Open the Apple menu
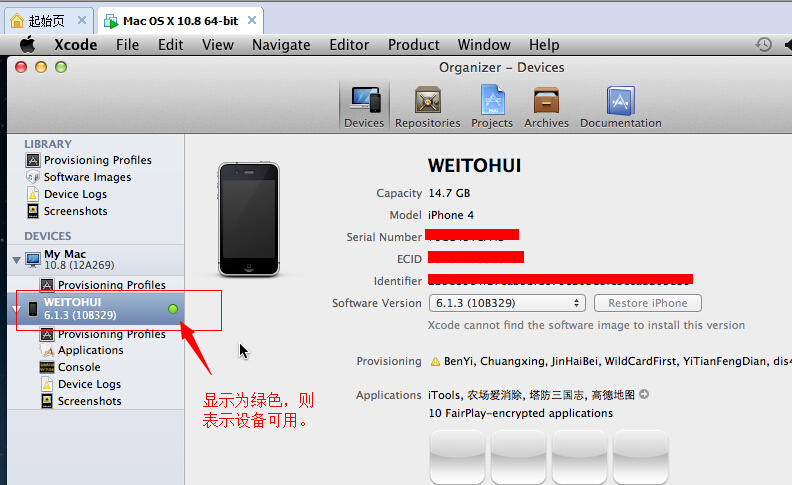The height and width of the screenshot is (485, 792). (27, 45)
